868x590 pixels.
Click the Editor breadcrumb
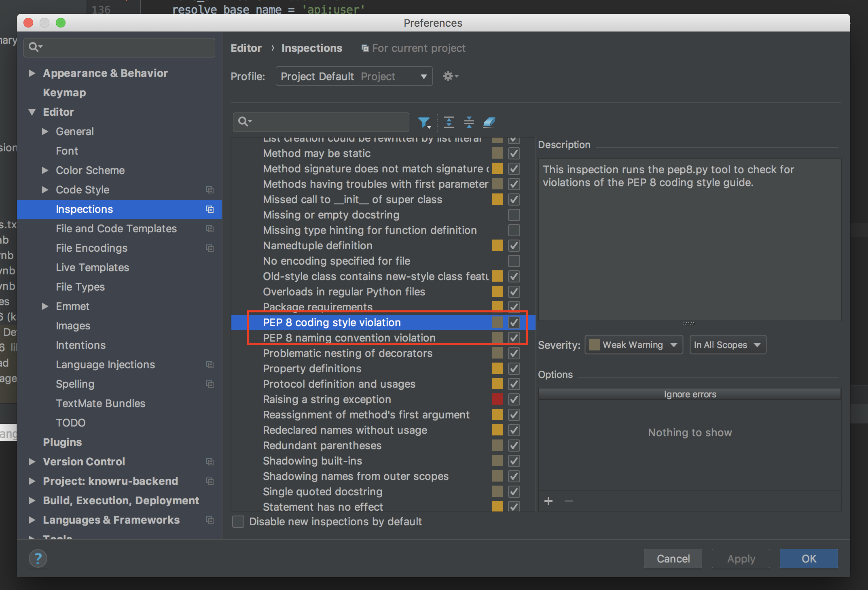[x=246, y=48]
